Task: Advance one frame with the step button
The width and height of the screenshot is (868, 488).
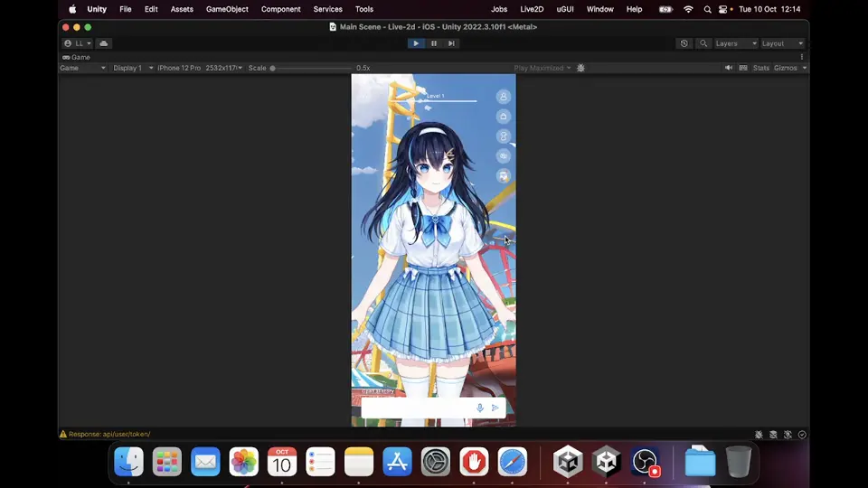Action: [452, 43]
